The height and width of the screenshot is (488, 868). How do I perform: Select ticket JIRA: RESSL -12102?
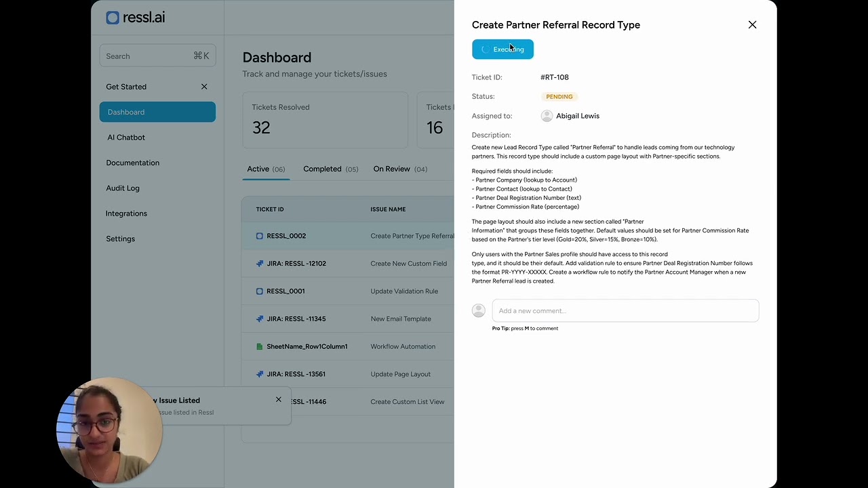click(296, 264)
